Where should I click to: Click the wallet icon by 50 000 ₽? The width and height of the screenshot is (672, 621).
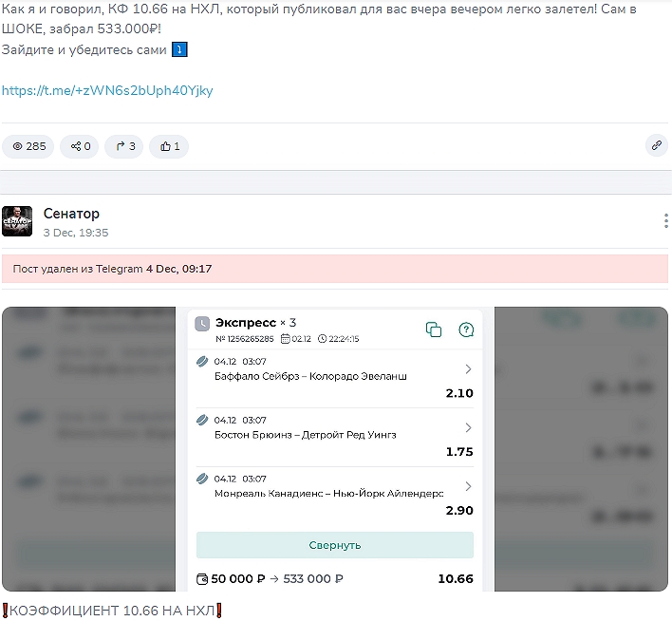(x=201, y=579)
